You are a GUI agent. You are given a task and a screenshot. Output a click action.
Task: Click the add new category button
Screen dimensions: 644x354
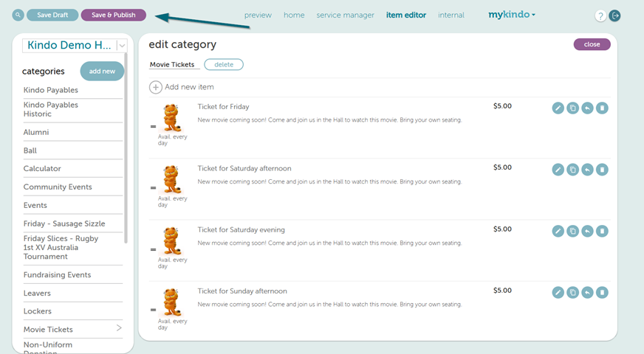[102, 72]
